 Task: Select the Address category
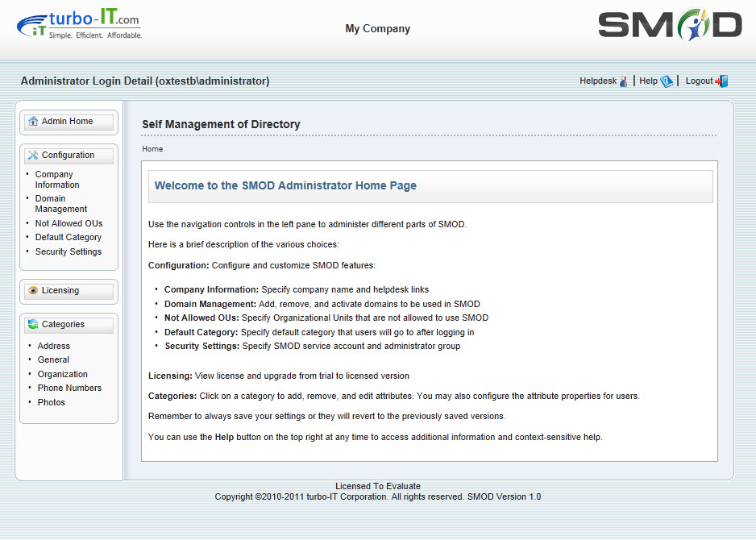[x=53, y=346]
